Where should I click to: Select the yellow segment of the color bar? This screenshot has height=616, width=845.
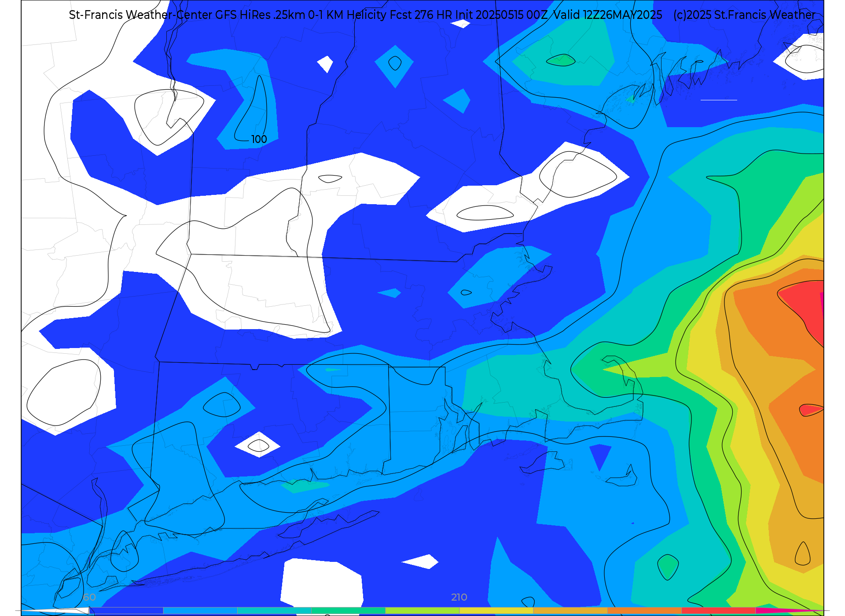pyautogui.click(x=496, y=611)
